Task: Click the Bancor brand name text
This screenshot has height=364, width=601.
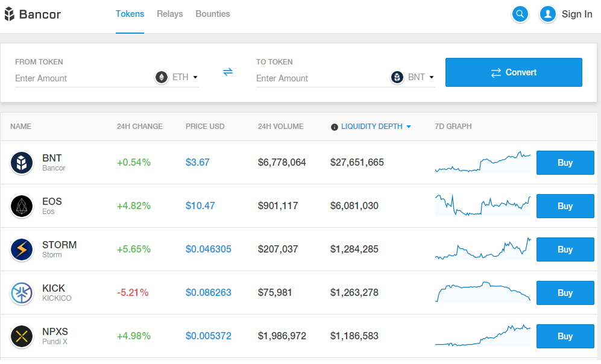Action: [40, 14]
